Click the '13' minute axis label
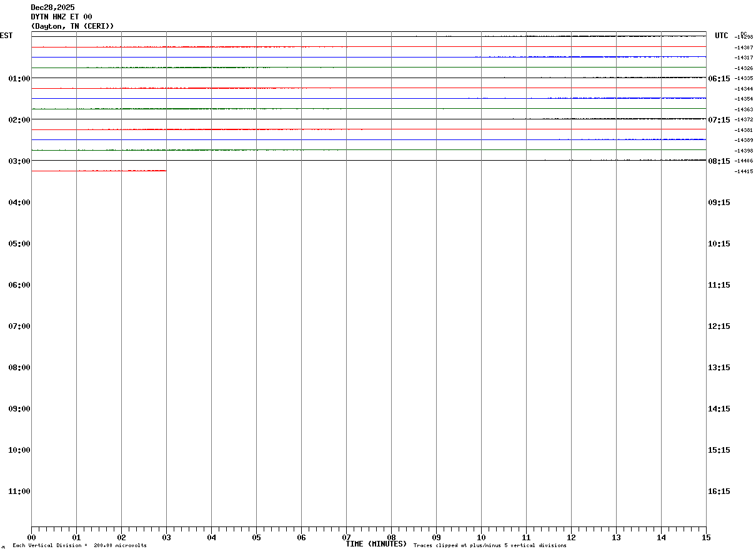Screen dimensions: 756x554 click(x=616, y=537)
